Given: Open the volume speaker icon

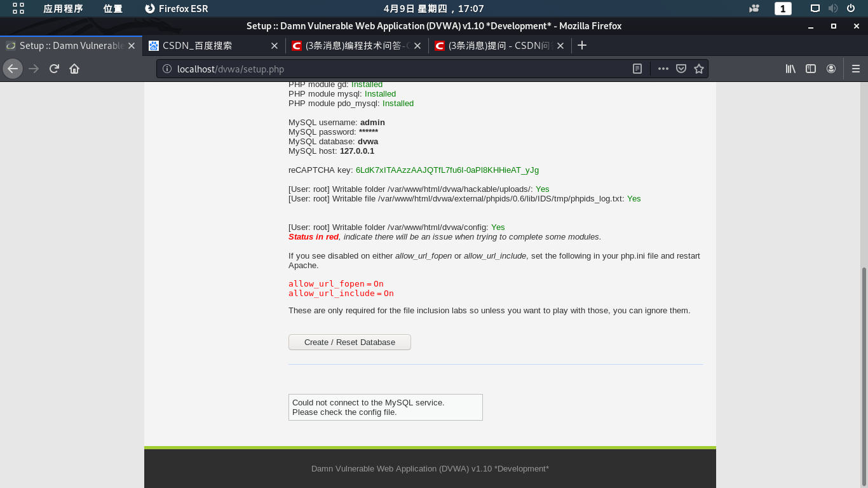Looking at the screenshot, I should click(833, 8).
